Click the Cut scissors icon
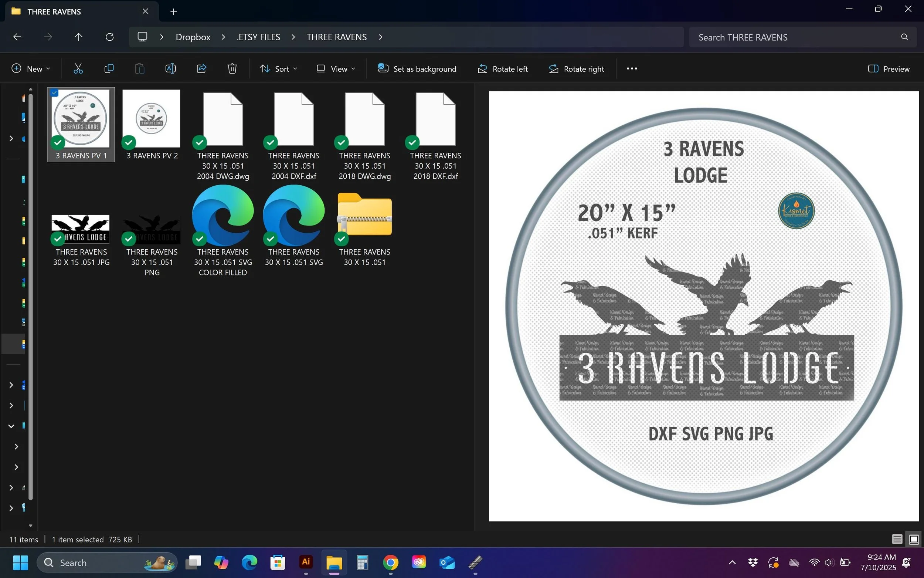 [78, 69]
